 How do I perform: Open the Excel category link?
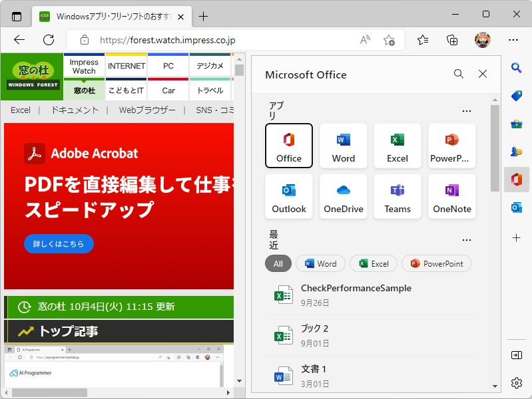[x=21, y=110]
